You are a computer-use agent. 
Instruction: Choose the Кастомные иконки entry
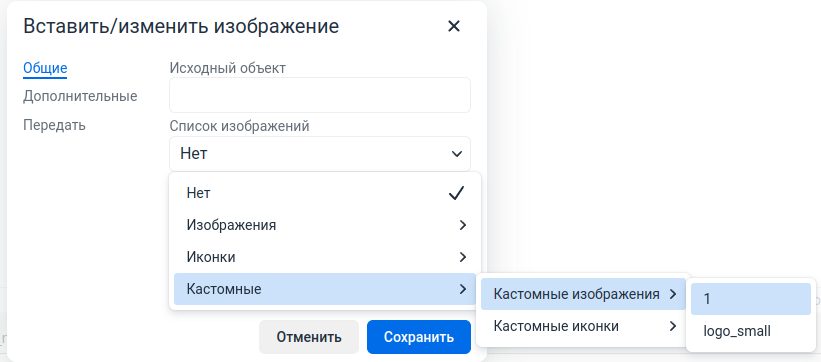click(583, 326)
